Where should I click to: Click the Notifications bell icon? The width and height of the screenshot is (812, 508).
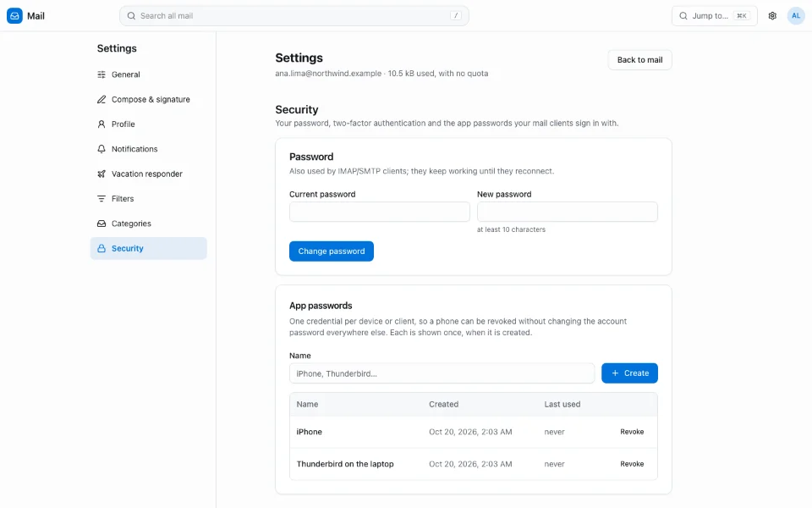tap(101, 149)
